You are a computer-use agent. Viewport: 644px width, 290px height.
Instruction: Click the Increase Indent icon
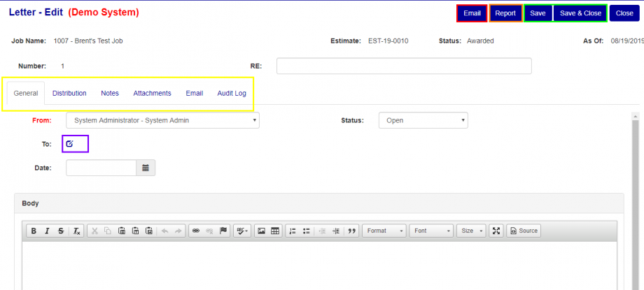(x=336, y=231)
